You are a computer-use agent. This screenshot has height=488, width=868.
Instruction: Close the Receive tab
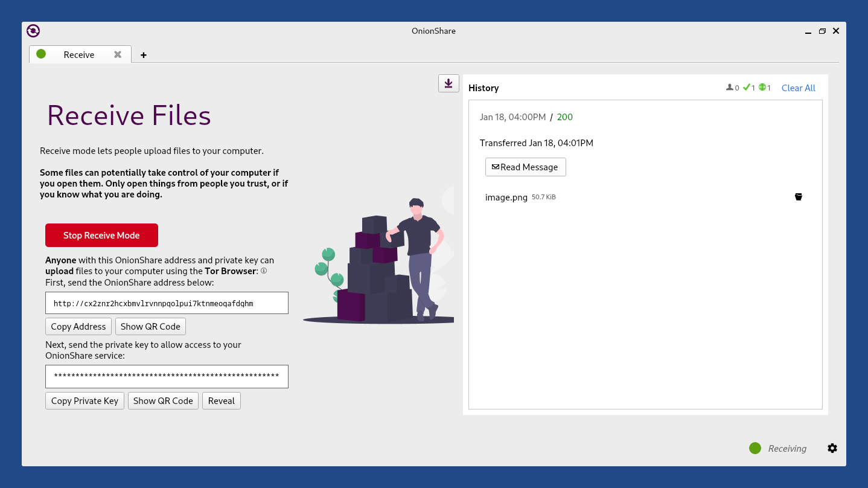pos(118,54)
